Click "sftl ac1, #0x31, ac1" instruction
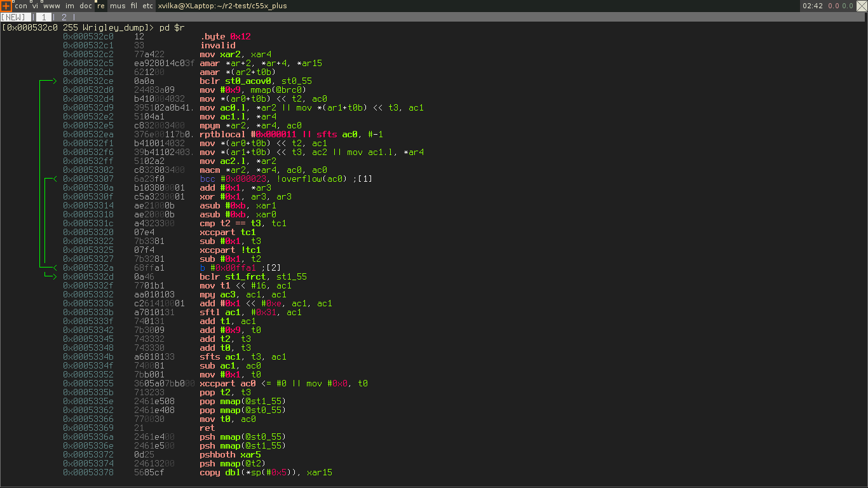This screenshot has height=488, width=868. [251, 312]
